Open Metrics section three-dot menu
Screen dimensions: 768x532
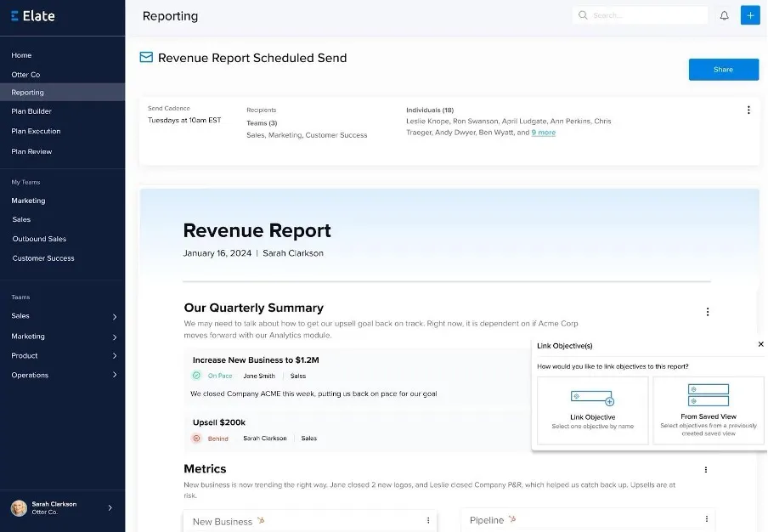pyautogui.click(x=705, y=469)
